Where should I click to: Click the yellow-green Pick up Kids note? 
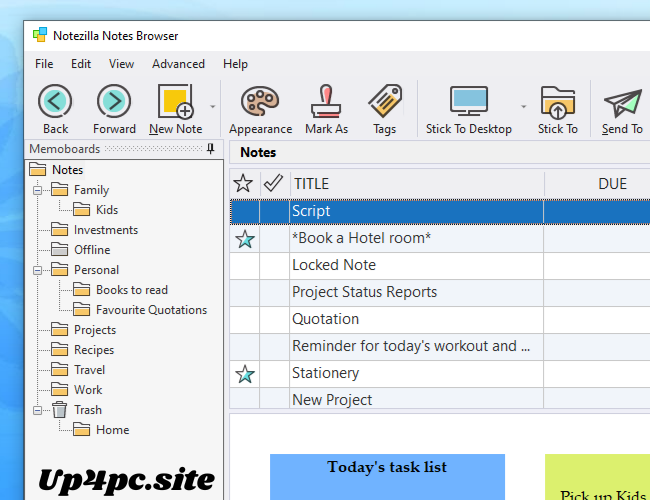pos(597,477)
